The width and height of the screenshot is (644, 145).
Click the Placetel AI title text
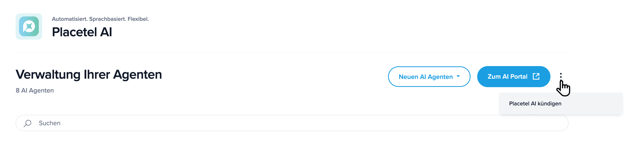click(x=82, y=32)
